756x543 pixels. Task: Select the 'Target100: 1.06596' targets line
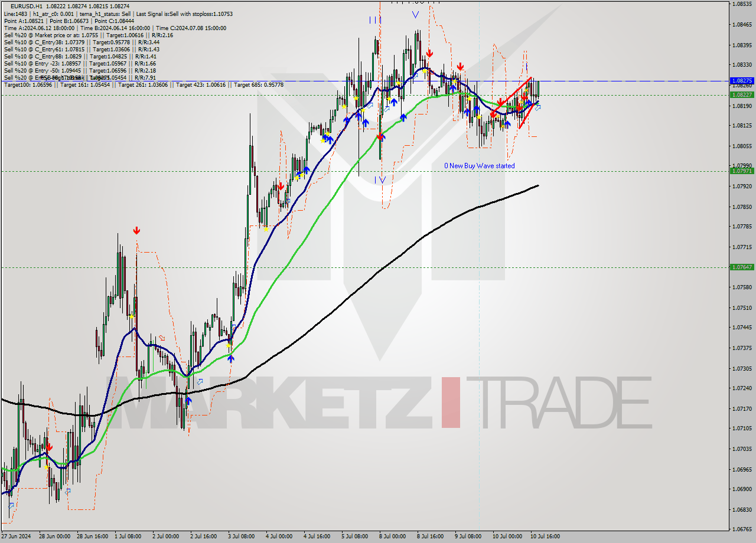(x=144, y=85)
